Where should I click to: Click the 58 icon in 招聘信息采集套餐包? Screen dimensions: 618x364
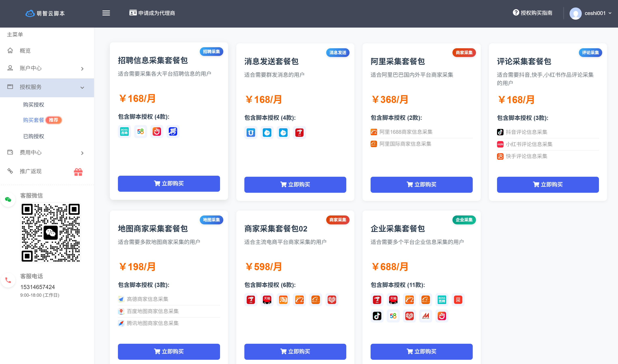[x=141, y=132]
